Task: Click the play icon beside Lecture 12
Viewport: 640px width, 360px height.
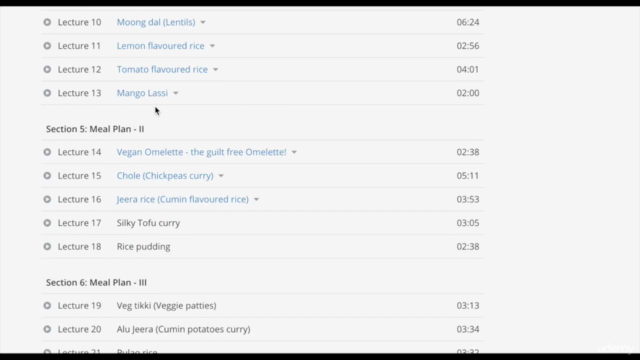Action: tap(47, 69)
